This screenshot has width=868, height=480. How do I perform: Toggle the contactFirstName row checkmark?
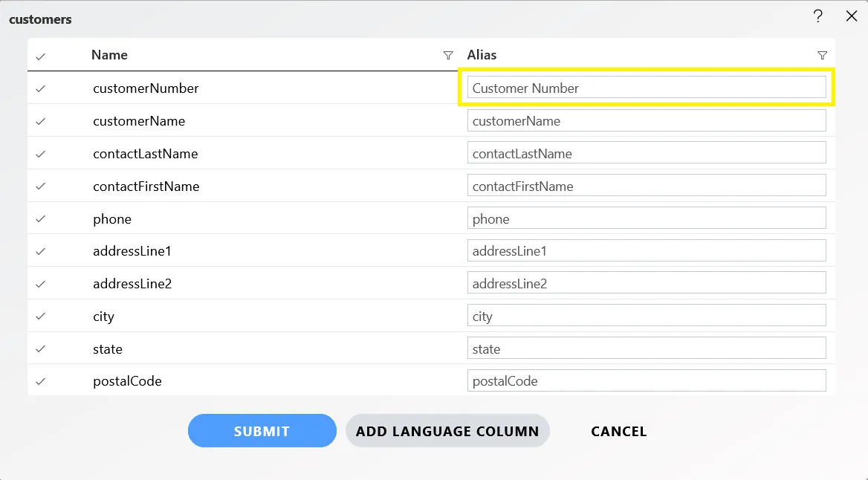point(40,186)
